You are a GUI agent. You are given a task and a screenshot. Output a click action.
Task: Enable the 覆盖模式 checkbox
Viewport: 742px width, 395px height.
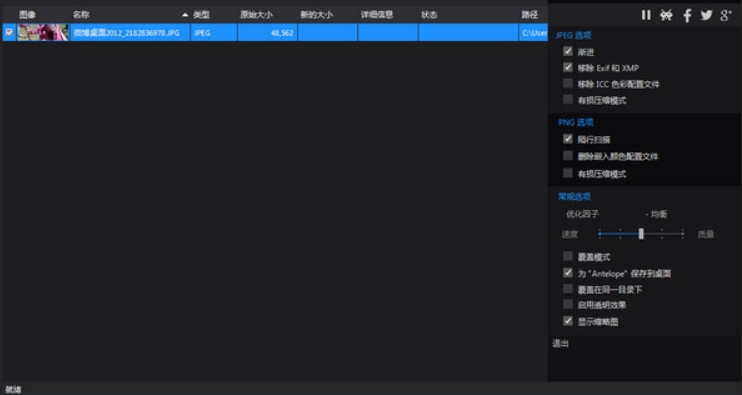tap(568, 256)
